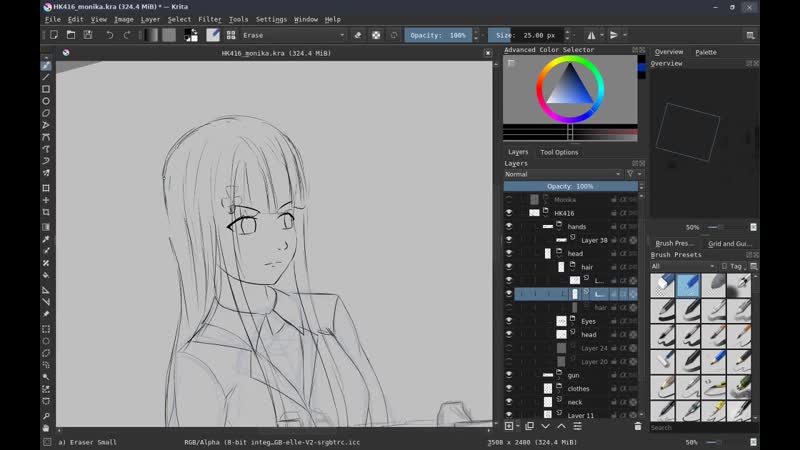Hide the gun group layer

pyautogui.click(x=509, y=374)
